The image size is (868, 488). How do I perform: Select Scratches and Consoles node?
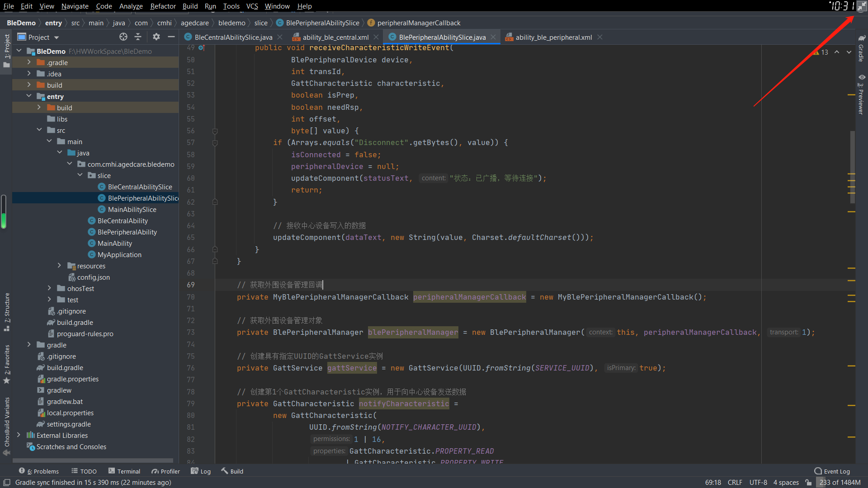pos(71,446)
